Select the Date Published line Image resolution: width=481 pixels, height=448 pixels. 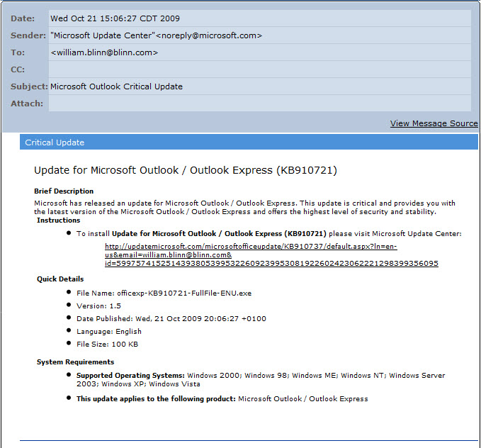[x=171, y=319]
